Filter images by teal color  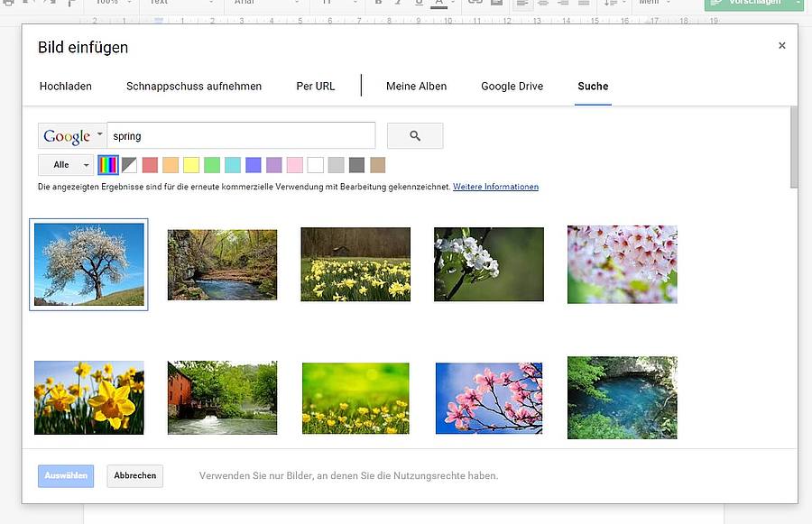[233, 165]
